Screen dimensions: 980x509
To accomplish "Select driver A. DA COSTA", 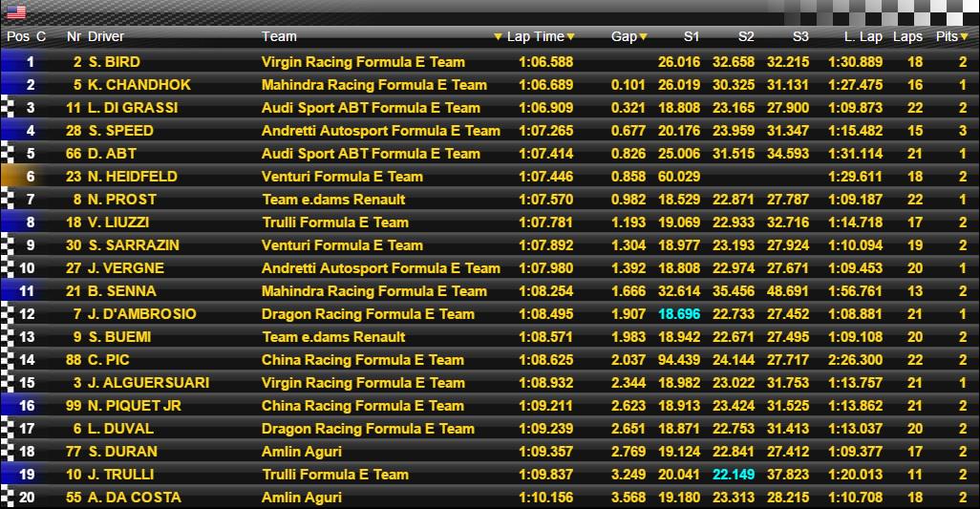I will (135, 498).
